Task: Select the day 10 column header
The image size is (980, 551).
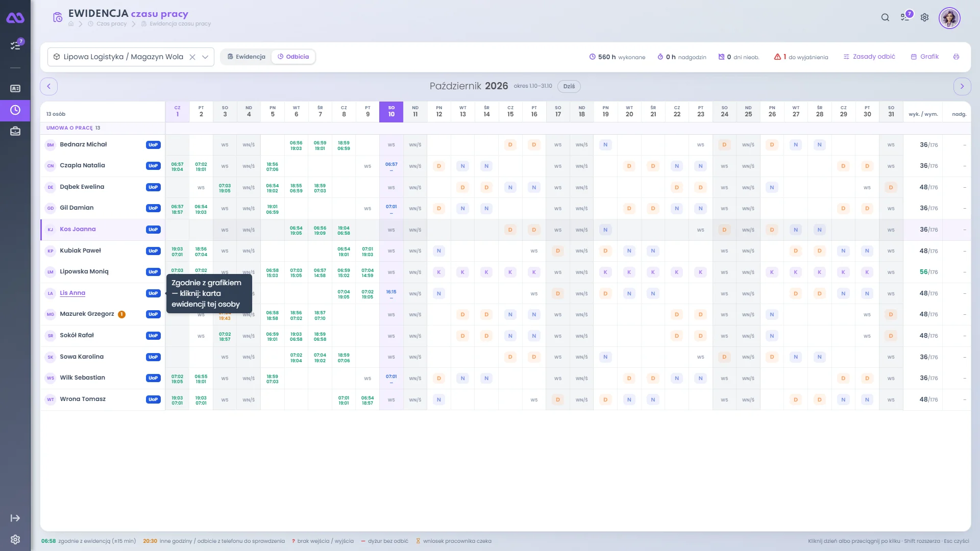Action: 391,112
